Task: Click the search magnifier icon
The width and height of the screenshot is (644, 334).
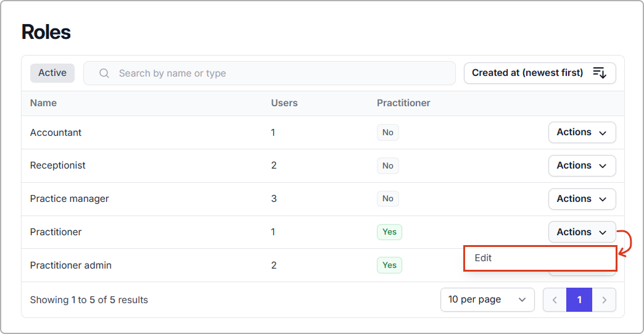Action: tap(104, 73)
